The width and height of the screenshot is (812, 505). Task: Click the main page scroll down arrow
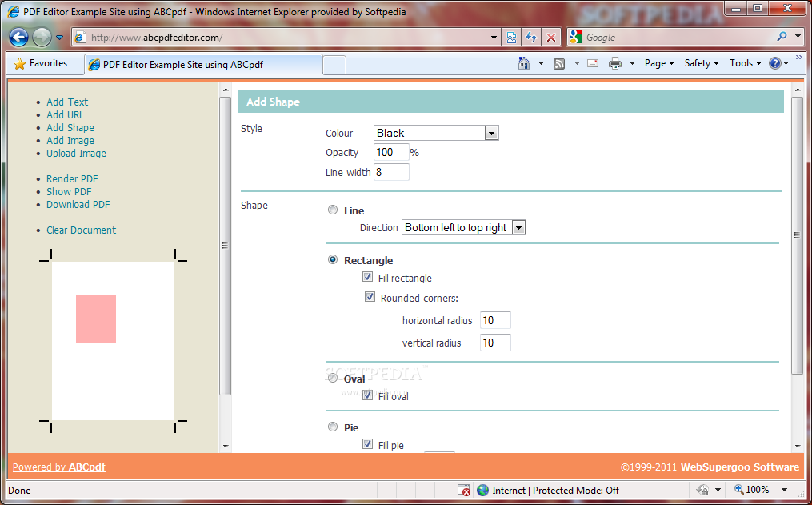click(x=797, y=446)
